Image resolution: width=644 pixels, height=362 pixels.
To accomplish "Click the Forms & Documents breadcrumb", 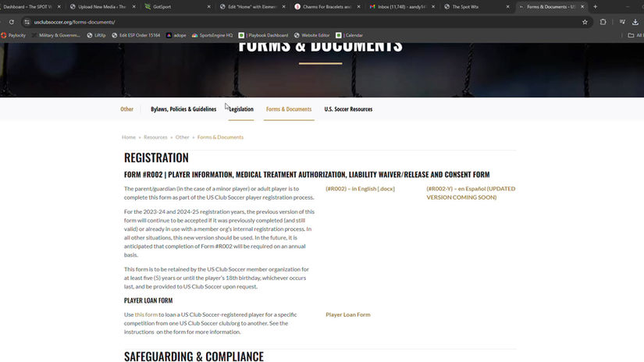I will (x=220, y=137).
